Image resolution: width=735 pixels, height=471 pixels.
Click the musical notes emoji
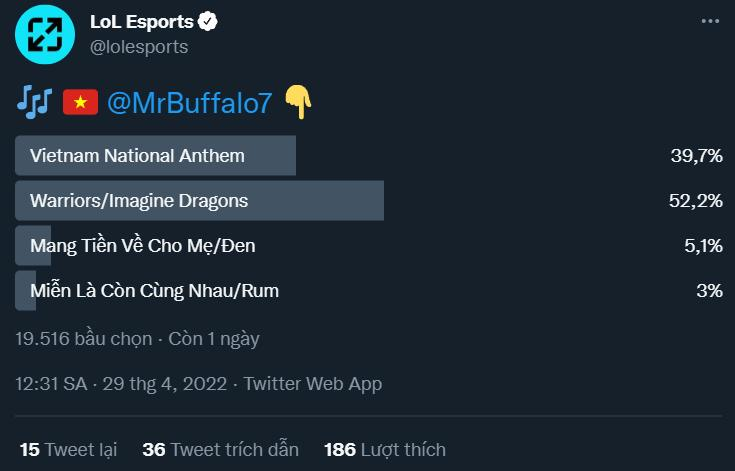(x=34, y=102)
